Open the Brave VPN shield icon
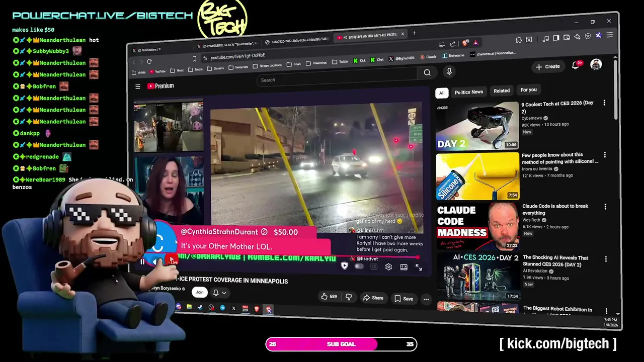 tap(588, 36)
